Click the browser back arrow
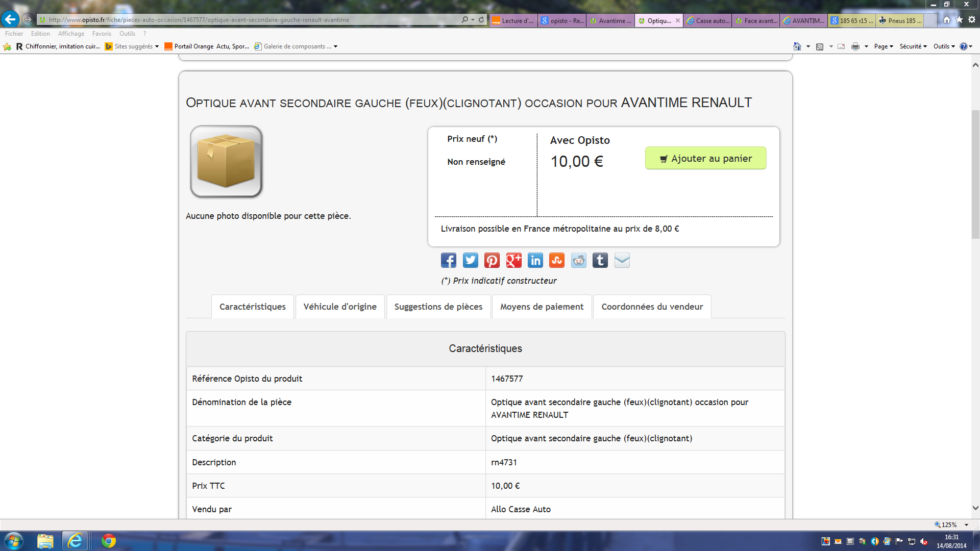The height and width of the screenshot is (551, 980). [x=10, y=19]
